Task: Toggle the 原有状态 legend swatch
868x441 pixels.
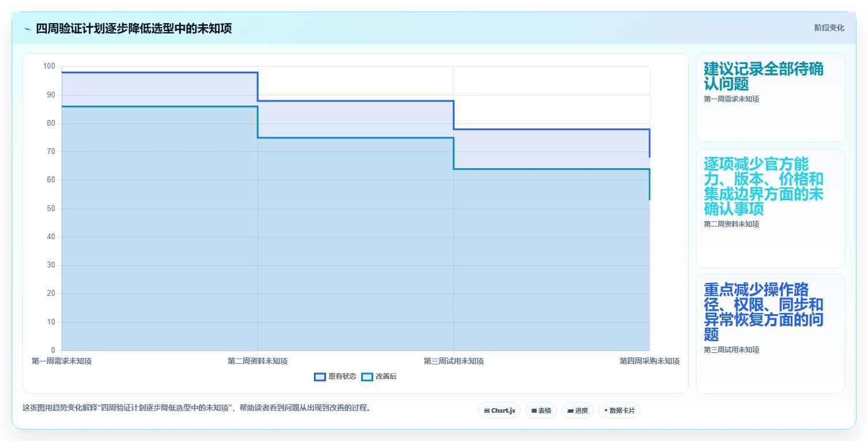Action: 320,377
